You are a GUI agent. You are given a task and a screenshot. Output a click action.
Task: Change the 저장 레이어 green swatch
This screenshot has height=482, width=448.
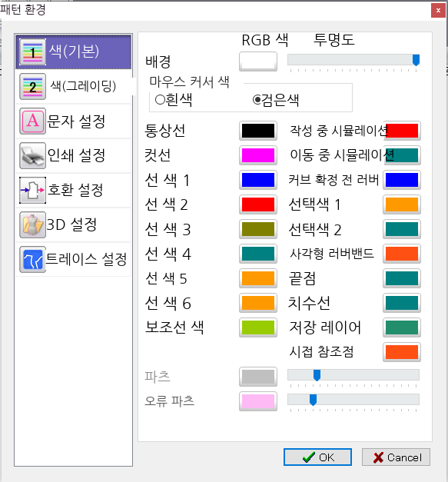[x=402, y=327]
